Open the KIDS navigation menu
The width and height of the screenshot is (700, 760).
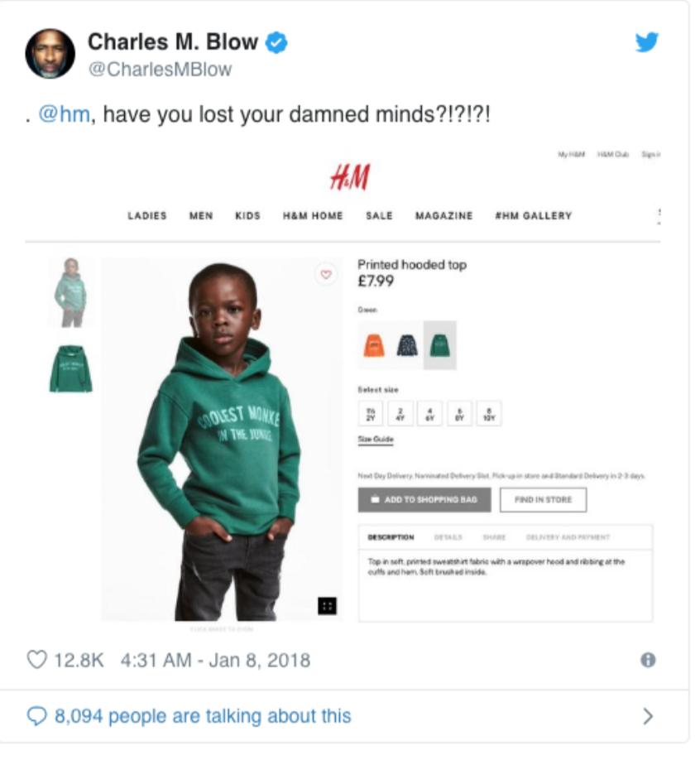(x=248, y=216)
